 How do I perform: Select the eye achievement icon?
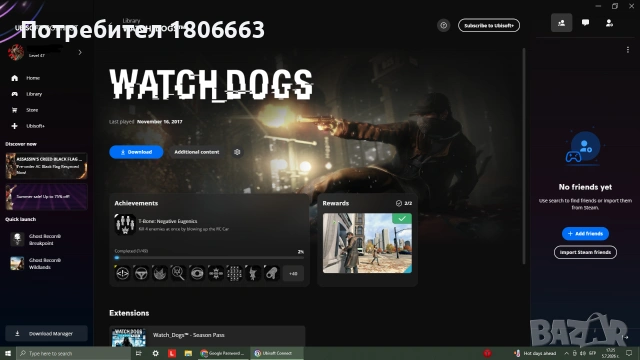(197, 273)
